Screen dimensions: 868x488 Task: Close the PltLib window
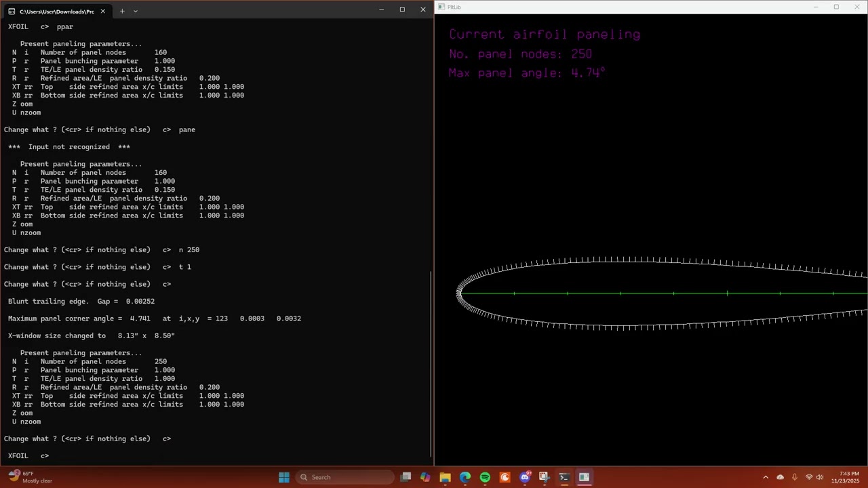click(x=857, y=7)
